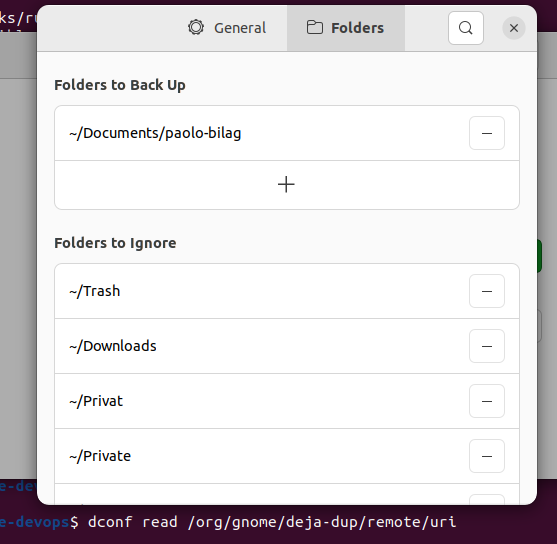The width and height of the screenshot is (557, 544).
Task: Switch to the General tab
Action: pyautogui.click(x=227, y=28)
